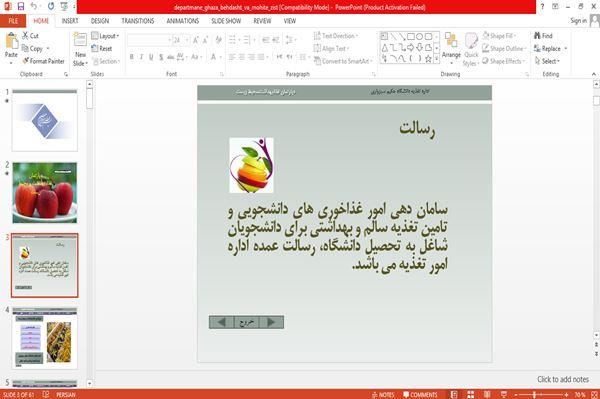This screenshot has width=600, height=399.
Task: Click the Clear All Formatting icon
Action: (218, 40)
